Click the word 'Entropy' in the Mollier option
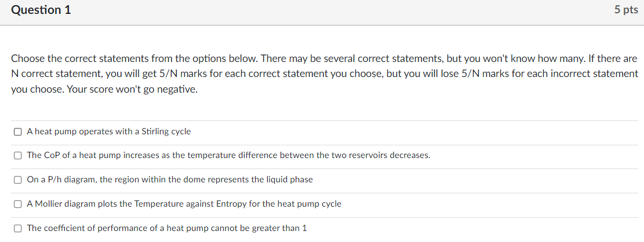Image resolution: width=644 pixels, height=242 pixels. click(232, 204)
